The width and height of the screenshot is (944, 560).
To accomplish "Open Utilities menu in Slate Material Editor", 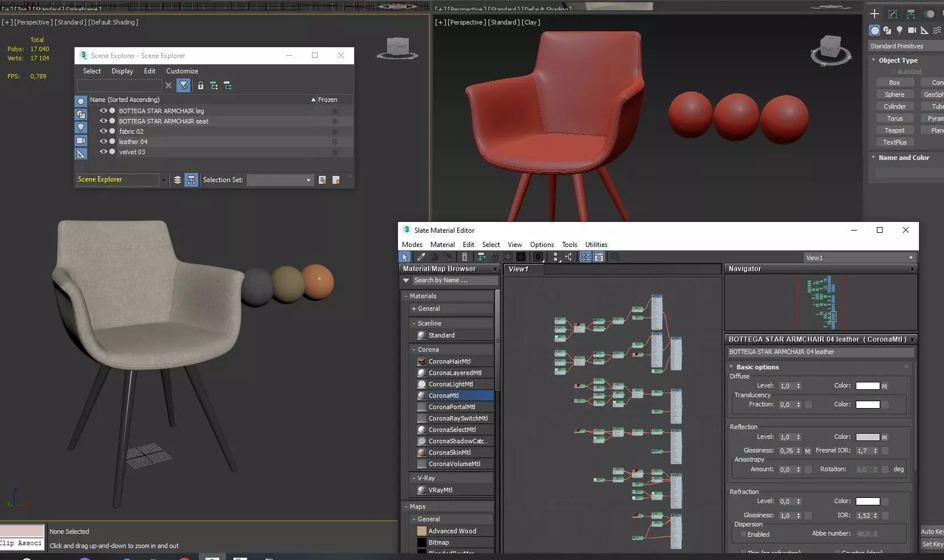I will pos(596,245).
